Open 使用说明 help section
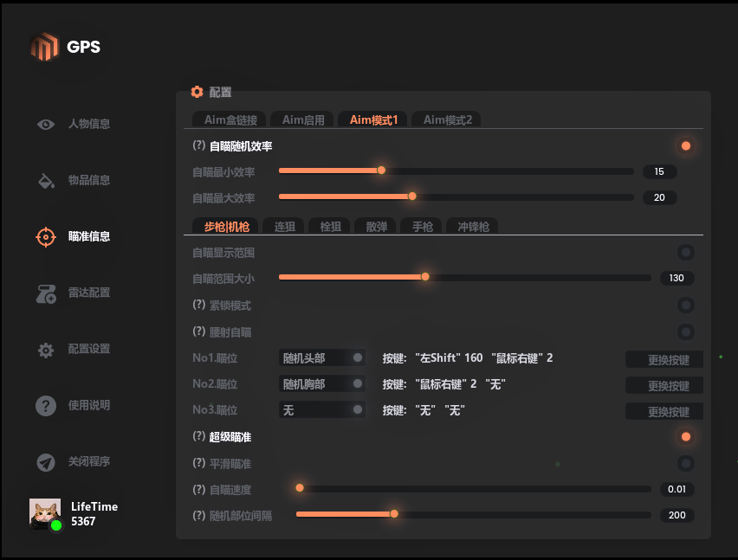 pos(45,405)
